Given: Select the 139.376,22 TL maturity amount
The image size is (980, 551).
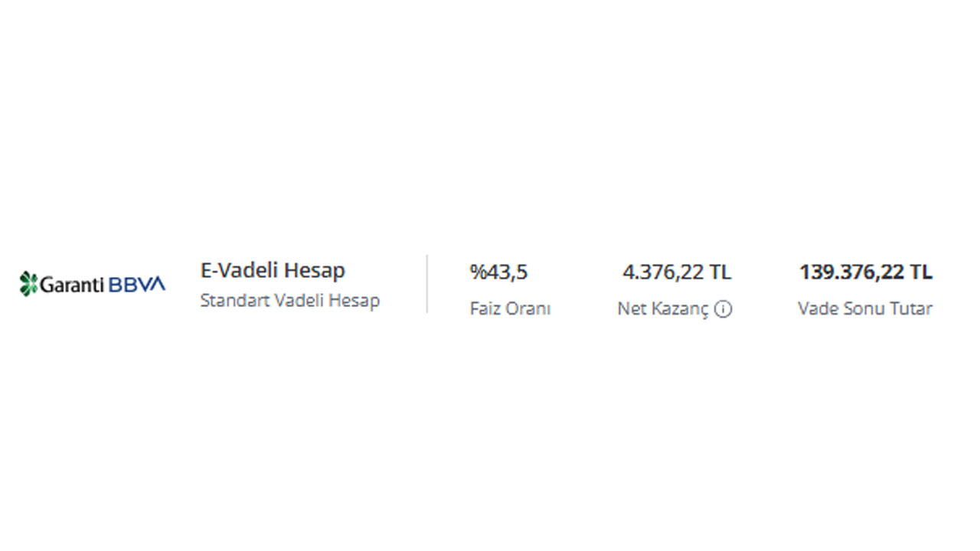Looking at the screenshot, I should 866,272.
